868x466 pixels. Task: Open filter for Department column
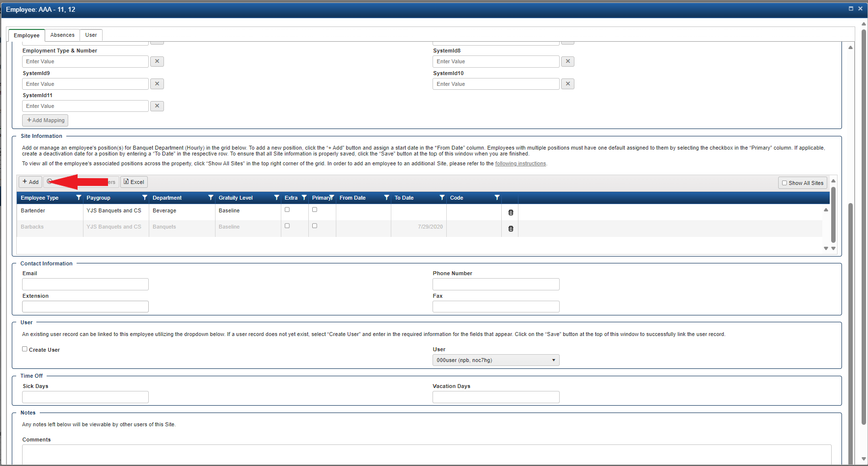[x=211, y=198]
